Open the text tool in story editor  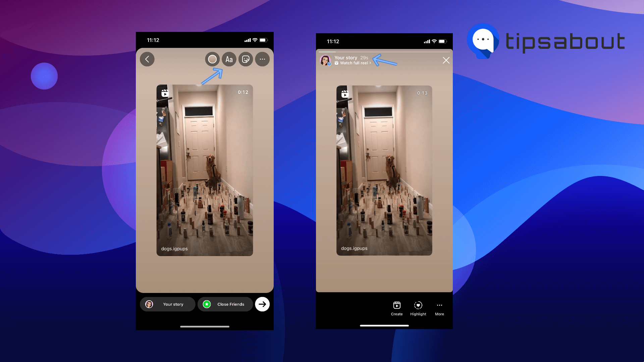[x=229, y=59]
